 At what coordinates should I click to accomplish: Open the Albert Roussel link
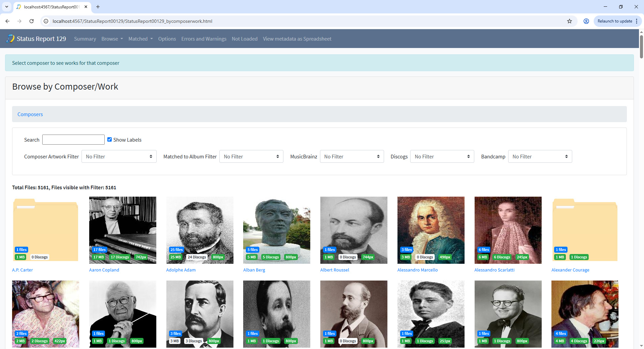[335, 270]
